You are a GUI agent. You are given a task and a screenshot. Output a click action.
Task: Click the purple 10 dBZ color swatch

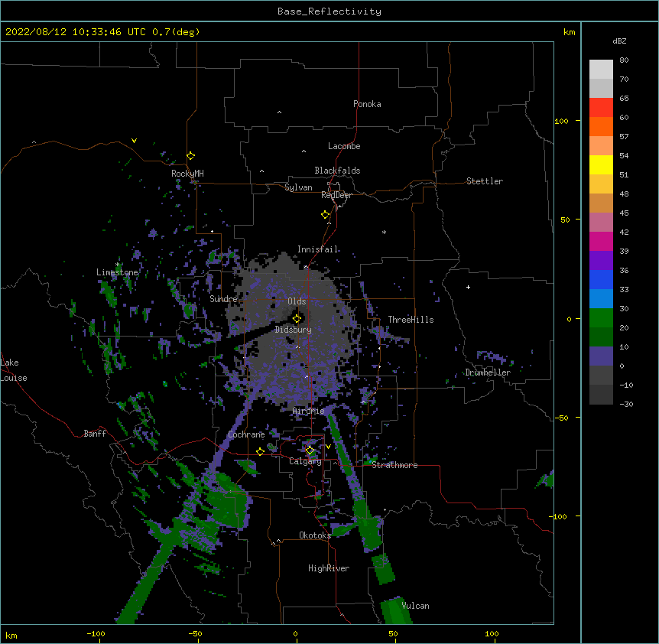(x=601, y=356)
